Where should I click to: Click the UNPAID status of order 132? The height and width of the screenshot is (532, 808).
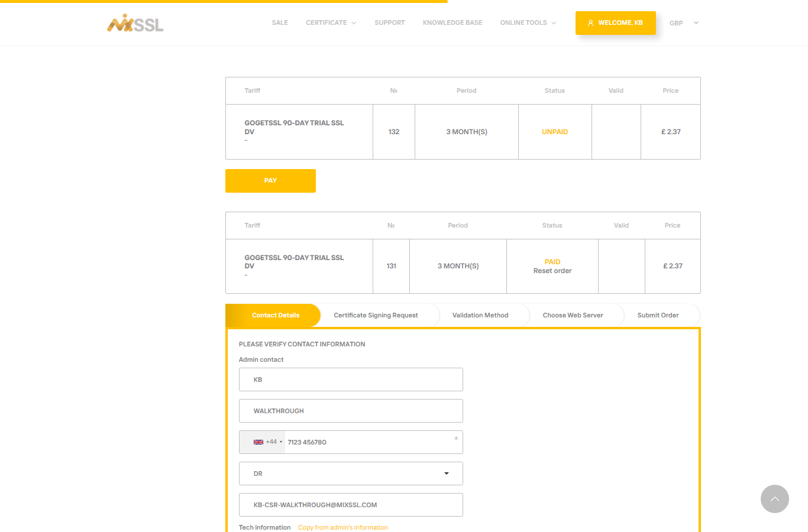pos(555,132)
